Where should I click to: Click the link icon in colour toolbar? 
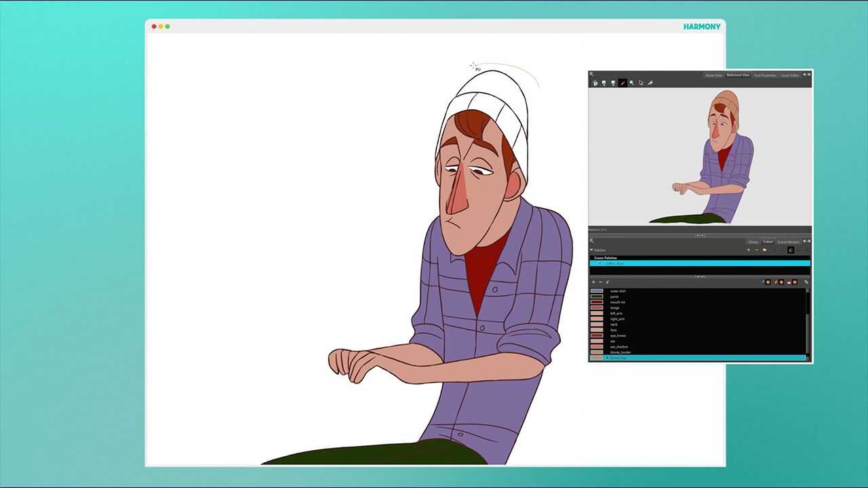pyautogui.click(x=806, y=282)
